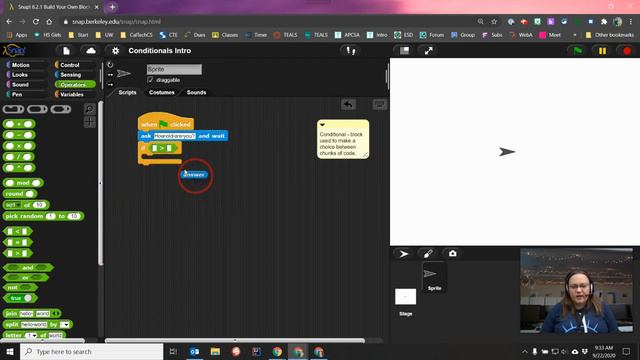Screen dimensions: 640x360
Task: Click the or operator block
Action: 26,278
